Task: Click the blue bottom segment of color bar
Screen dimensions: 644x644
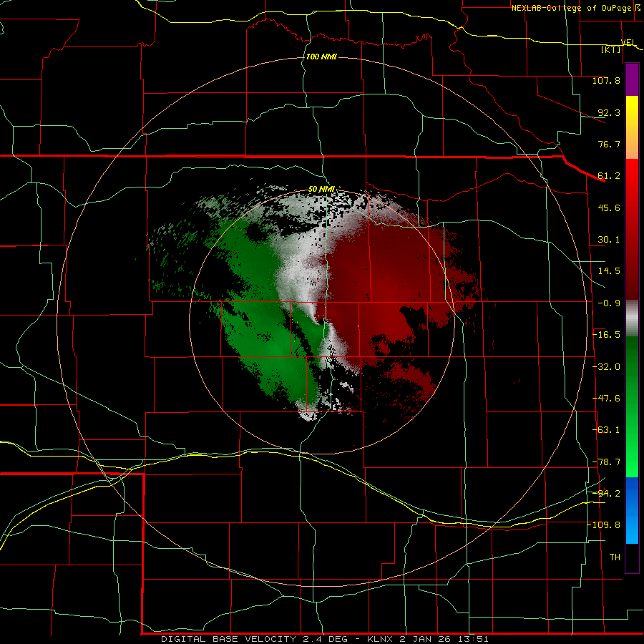Action: click(632, 510)
